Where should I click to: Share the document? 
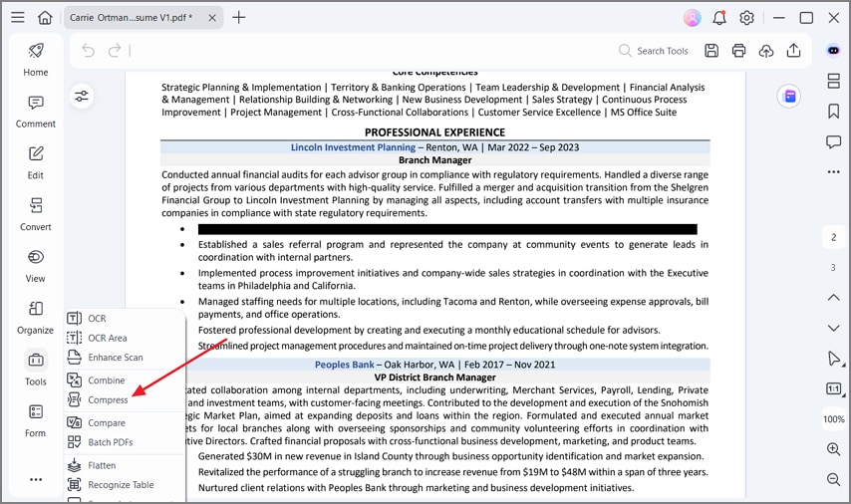pos(793,51)
